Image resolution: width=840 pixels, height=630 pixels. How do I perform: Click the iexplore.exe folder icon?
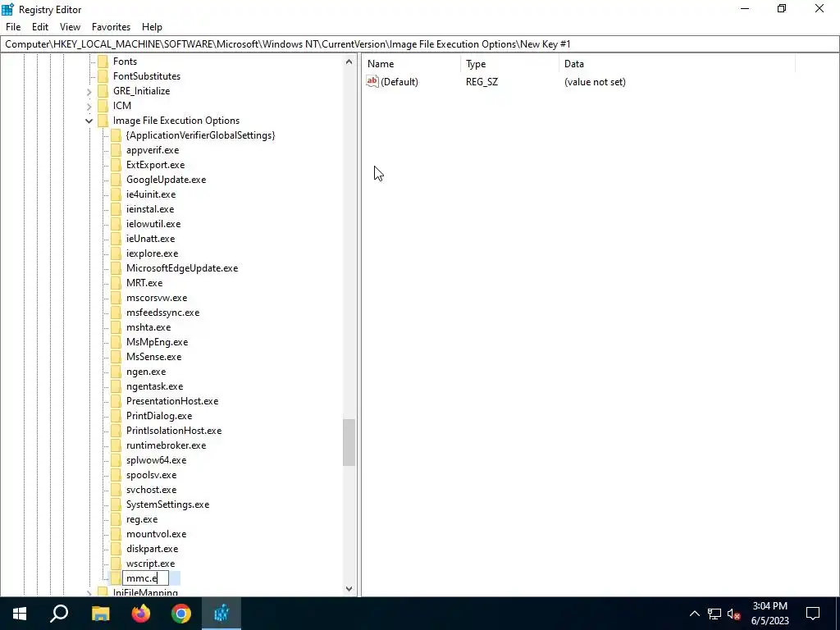[116, 253]
